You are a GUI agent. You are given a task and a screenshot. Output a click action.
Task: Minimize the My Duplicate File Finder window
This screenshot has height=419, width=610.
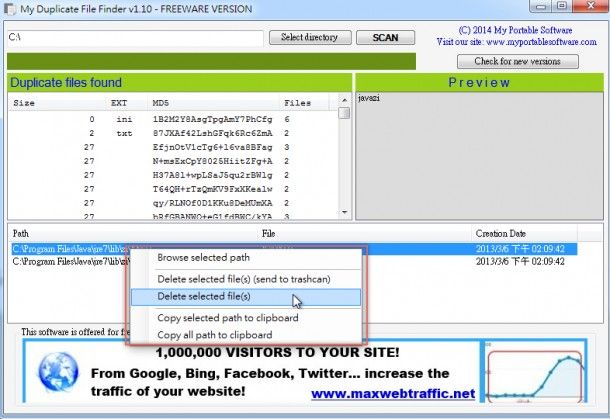pos(540,6)
